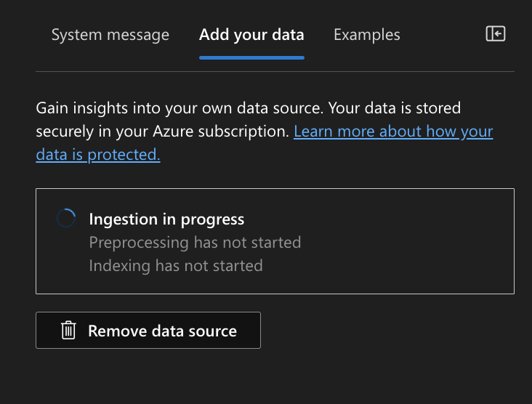Screen dimensions: 532x404
Task: Click the "Remove data source" label text
Action: [162, 331]
